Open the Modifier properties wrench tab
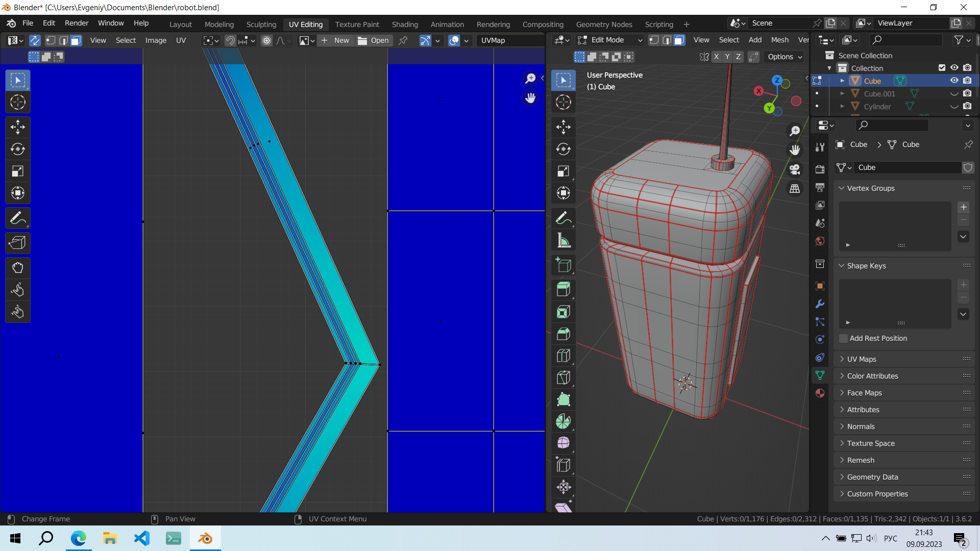Viewport: 980px width, 551px height. click(x=820, y=304)
